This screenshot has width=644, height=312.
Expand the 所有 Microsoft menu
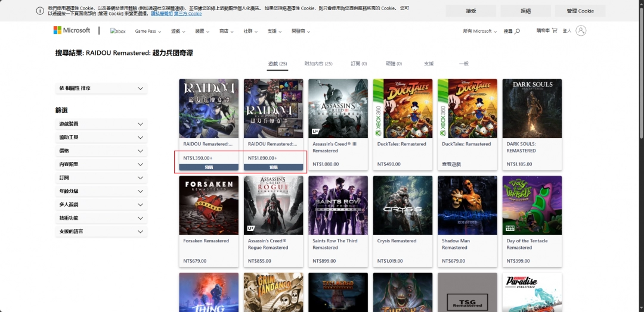point(480,31)
